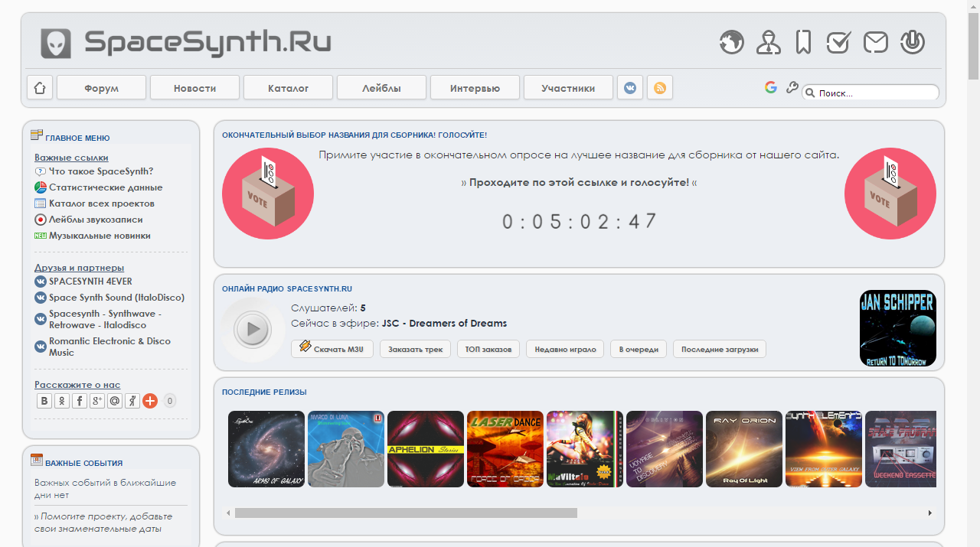Share via Google Plus icon
Screen dimensions: 980x547
pos(97,401)
